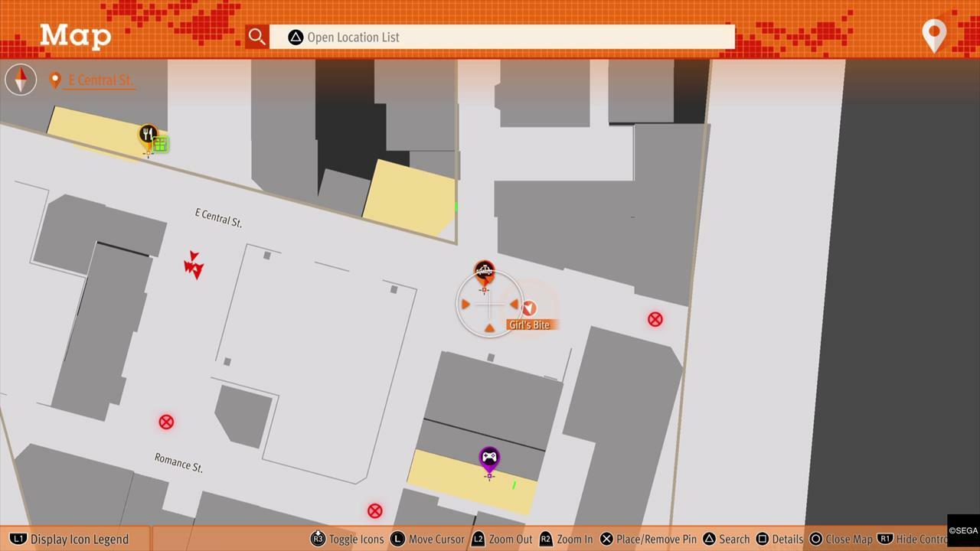Click the red X marker near Romance St.

pyautogui.click(x=166, y=422)
